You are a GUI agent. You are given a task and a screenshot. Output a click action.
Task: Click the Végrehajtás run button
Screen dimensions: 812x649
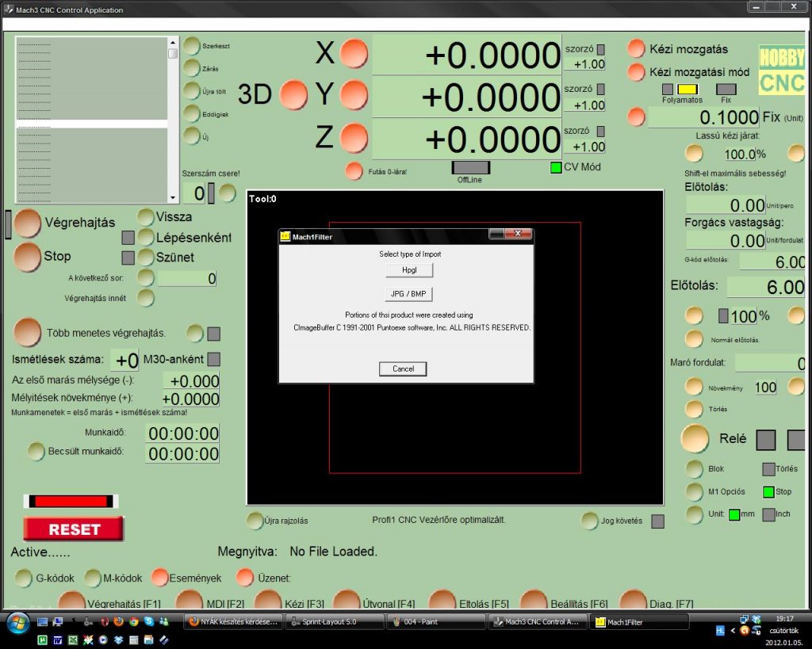click(x=28, y=223)
